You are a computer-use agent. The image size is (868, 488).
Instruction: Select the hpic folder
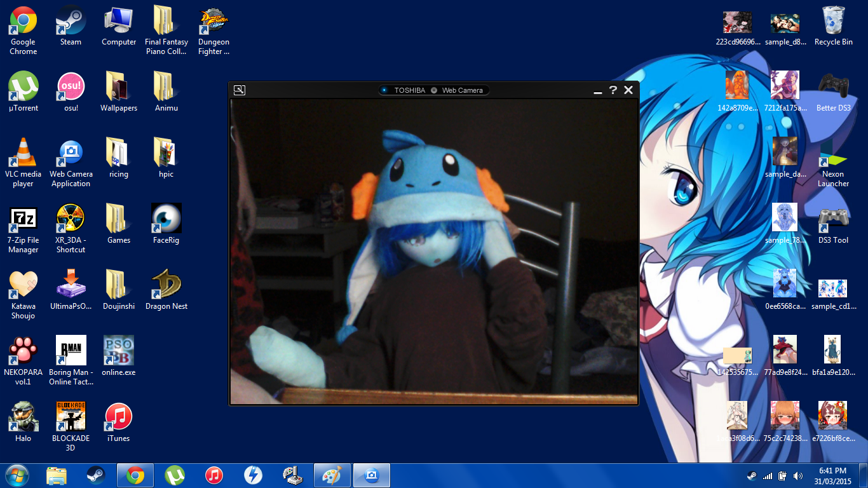166,158
